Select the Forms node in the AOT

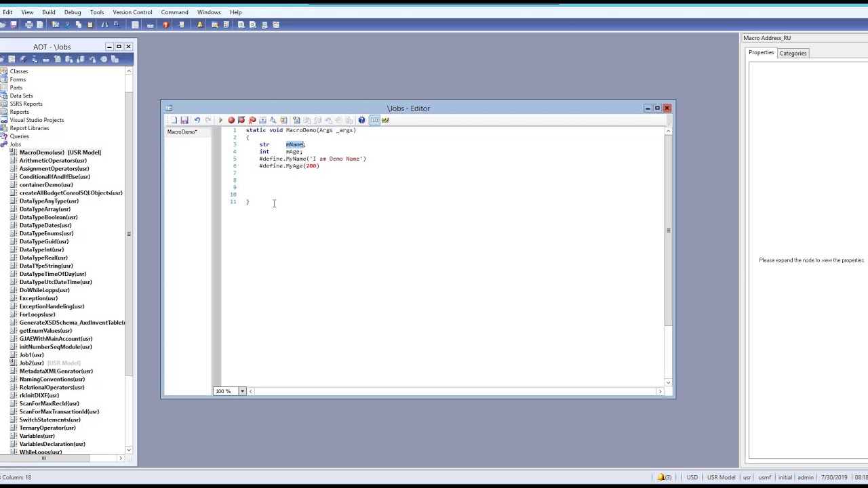[x=18, y=79]
